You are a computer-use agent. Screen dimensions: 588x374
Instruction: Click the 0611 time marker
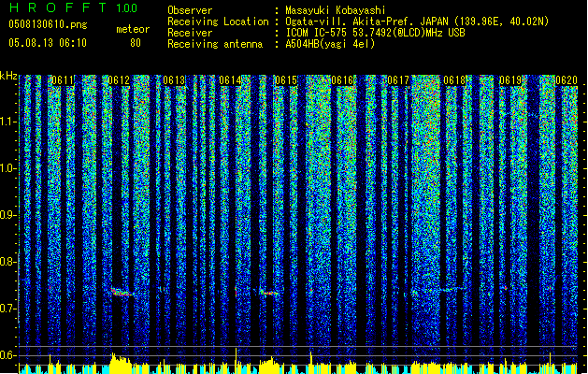63,80
